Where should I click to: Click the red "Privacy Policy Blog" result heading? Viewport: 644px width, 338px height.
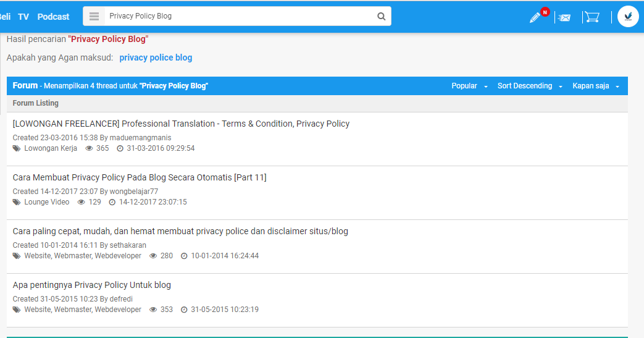click(109, 39)
